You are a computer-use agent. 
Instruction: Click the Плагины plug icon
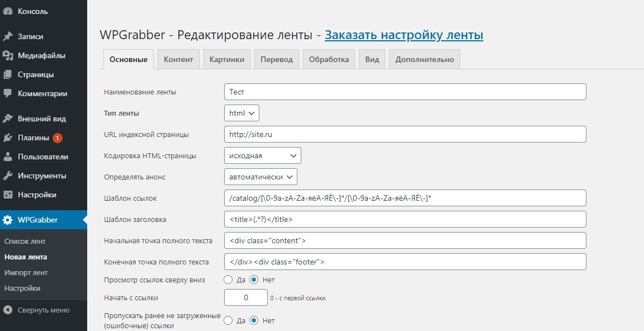[x=7, y=138]
